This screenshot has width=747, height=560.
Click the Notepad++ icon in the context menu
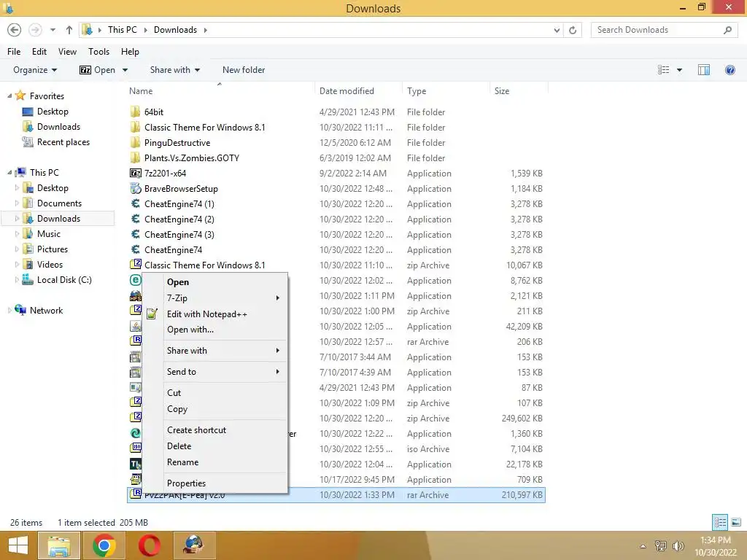[152, 314]
